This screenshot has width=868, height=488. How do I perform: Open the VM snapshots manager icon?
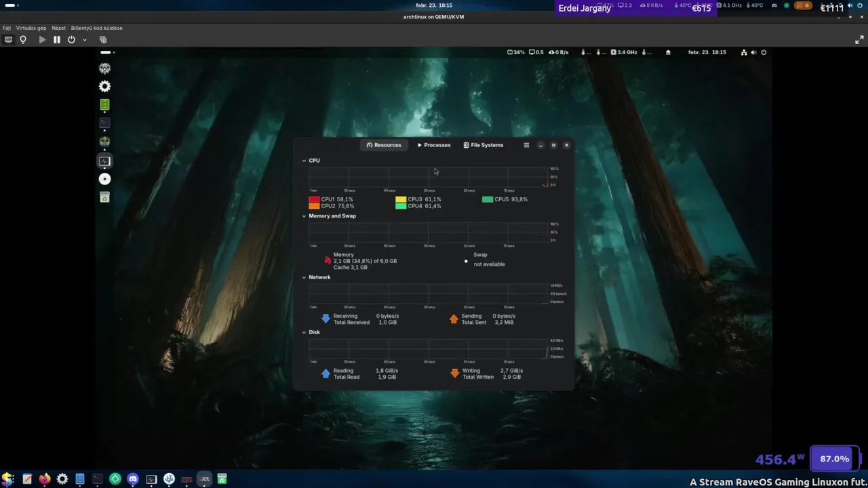(x=103, y=40)
